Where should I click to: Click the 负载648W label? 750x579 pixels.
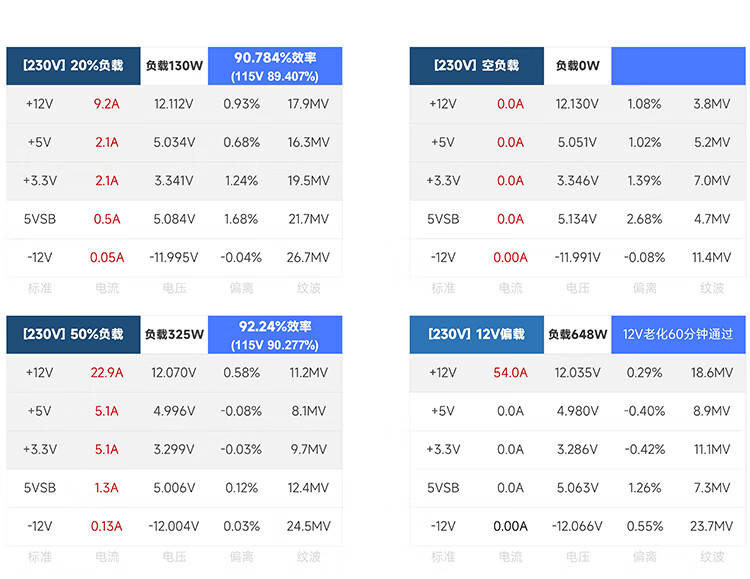(x=578, y=334)
